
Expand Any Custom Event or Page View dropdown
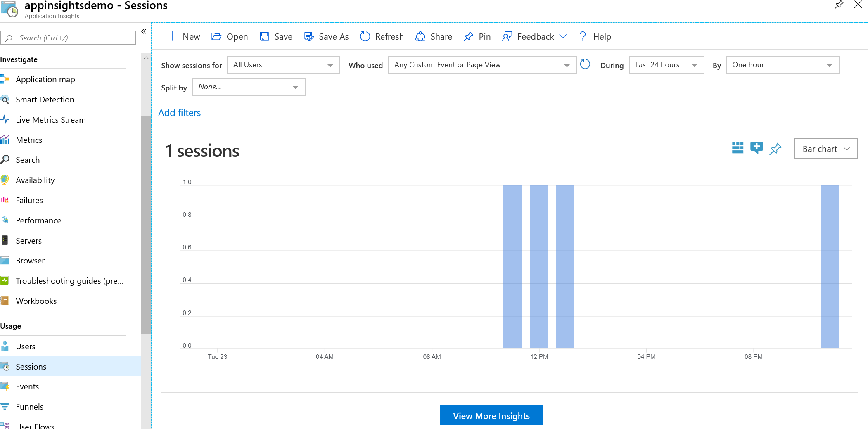pos(482,65)
